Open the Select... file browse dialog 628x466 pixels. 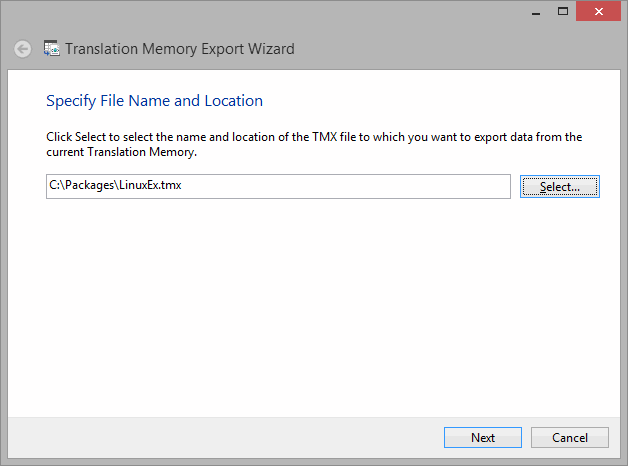(x=560, y=187)
